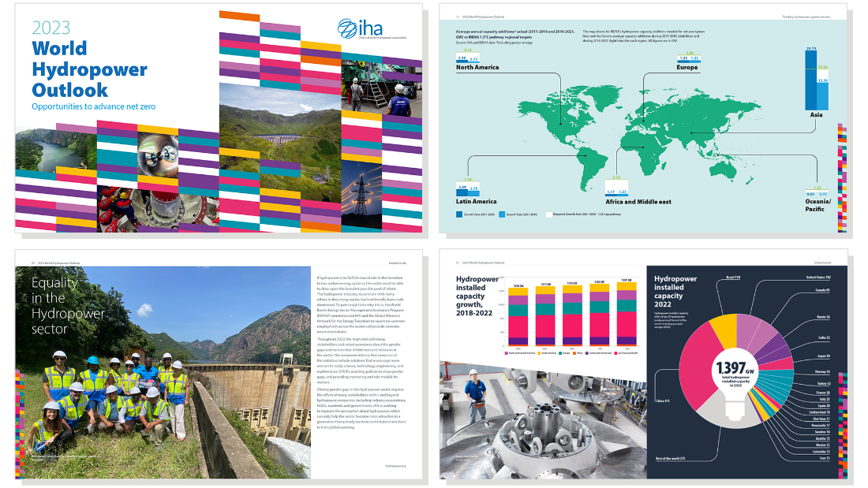868x488 pixels.
Task: Click the yellow Brazil 110 segment of the donut
Action: pos(724,335)
